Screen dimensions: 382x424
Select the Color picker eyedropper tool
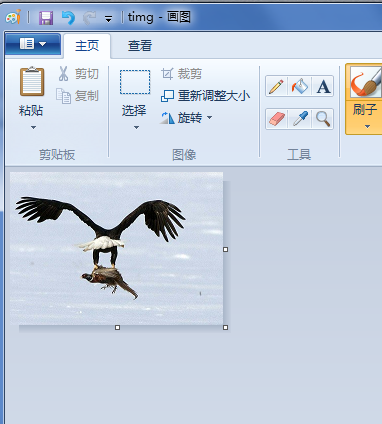coord(299,119)
